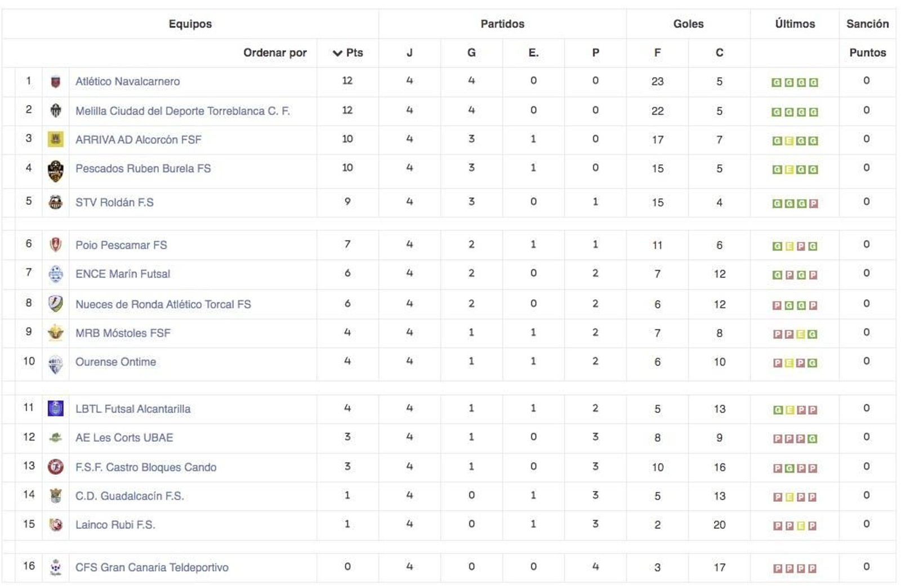Click the Pescados Ruben Burela crest icon
The width and height of the screenshot is (901, 588).
55,170
